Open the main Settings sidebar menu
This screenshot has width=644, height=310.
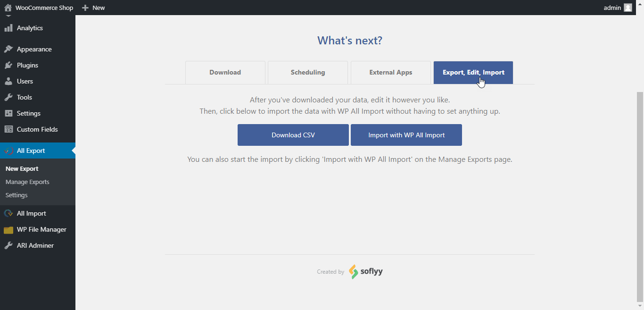coord(38,113)
